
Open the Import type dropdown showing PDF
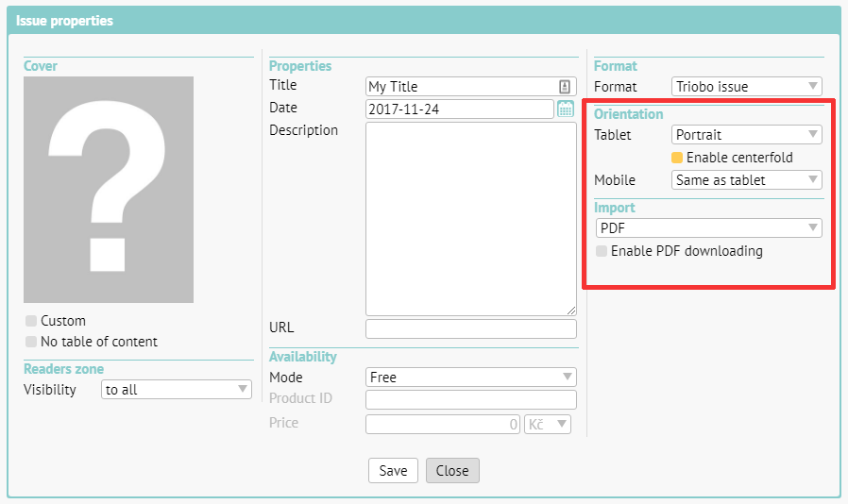(708, 227)
